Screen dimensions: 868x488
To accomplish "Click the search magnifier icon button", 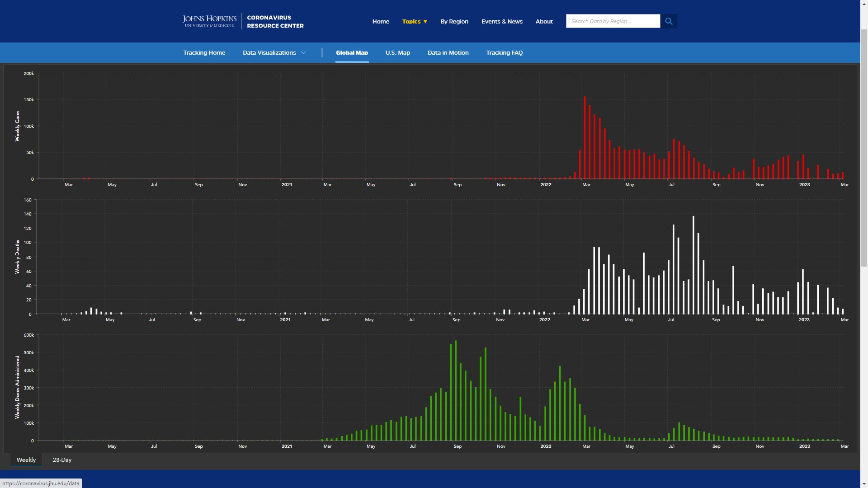I will pyautogui.click(x=669, y=21).
